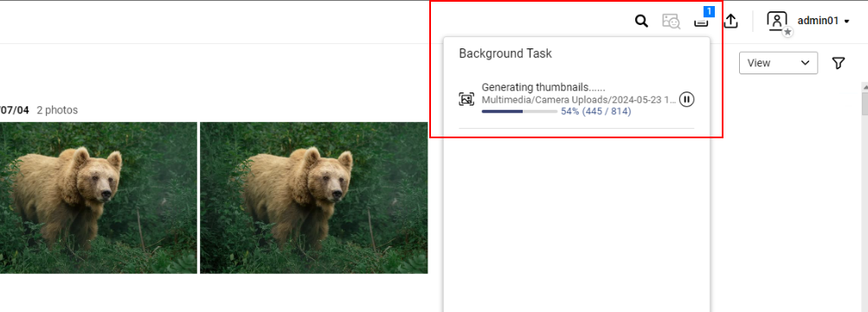Click the Background Task panel heading
The image size is (868, 312).
click(505, 54)
